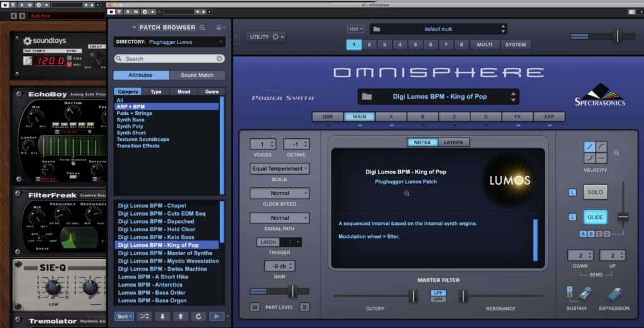Viewport: 644px width, 328px height.
Task: Open the HW dropdown
Action: tap(356, 29)
